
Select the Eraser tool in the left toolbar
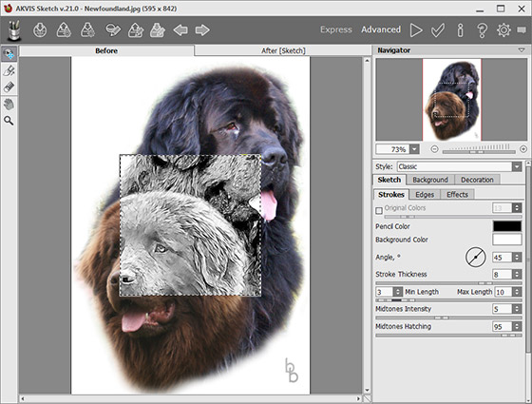9,87
